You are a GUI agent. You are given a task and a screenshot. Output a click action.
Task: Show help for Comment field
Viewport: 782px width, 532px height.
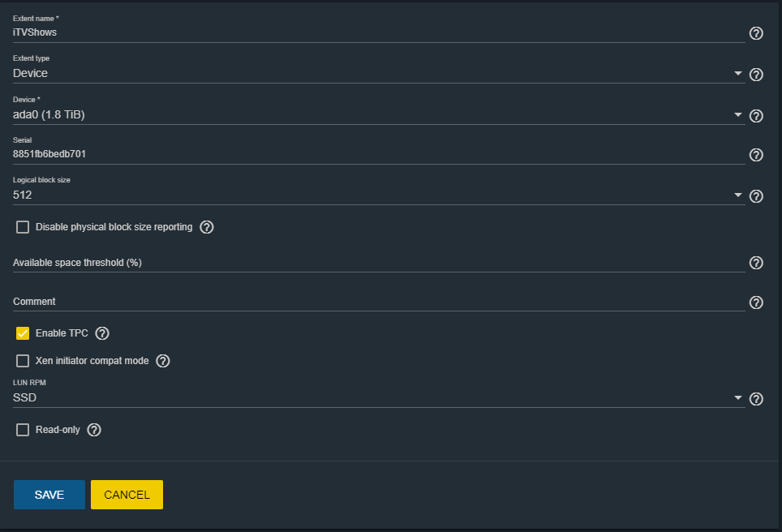coord(756,302)
